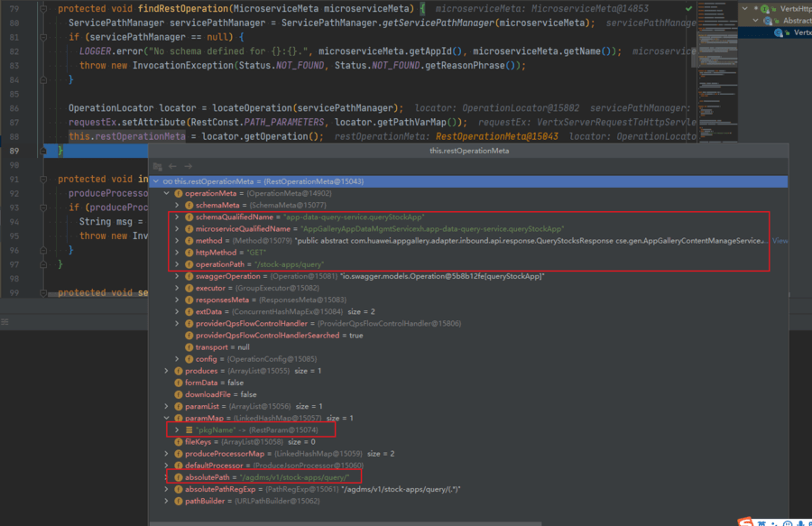
Task: Click getServicePathManager in line 80
Action: pyautogui.click(x=438, y=23)
